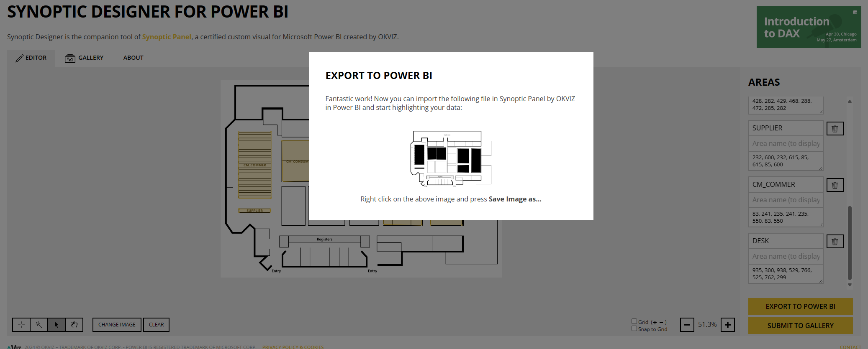Select the crosshair draw area tool
This screenshot has height=349, width=868.
click(21, 325)
